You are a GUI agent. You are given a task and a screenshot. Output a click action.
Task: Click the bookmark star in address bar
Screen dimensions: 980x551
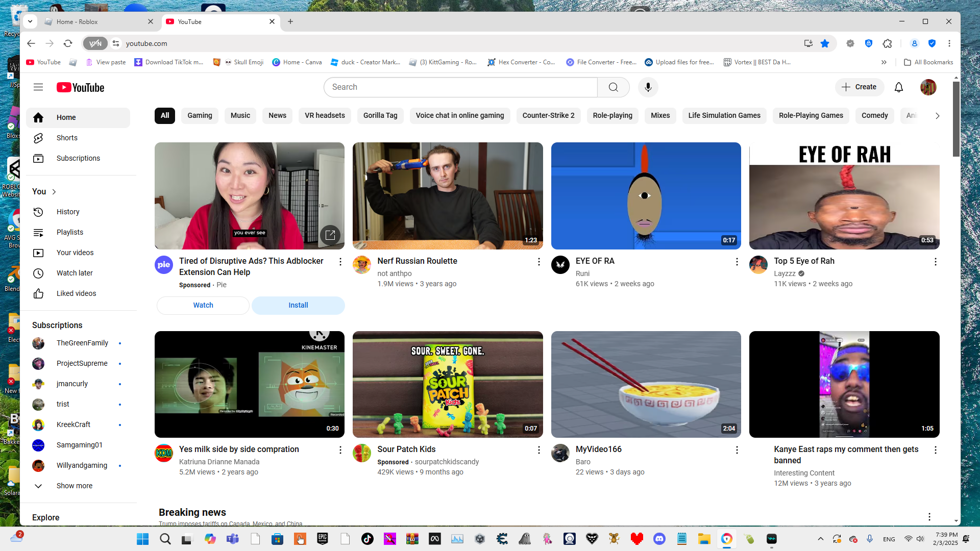point(825,43)
